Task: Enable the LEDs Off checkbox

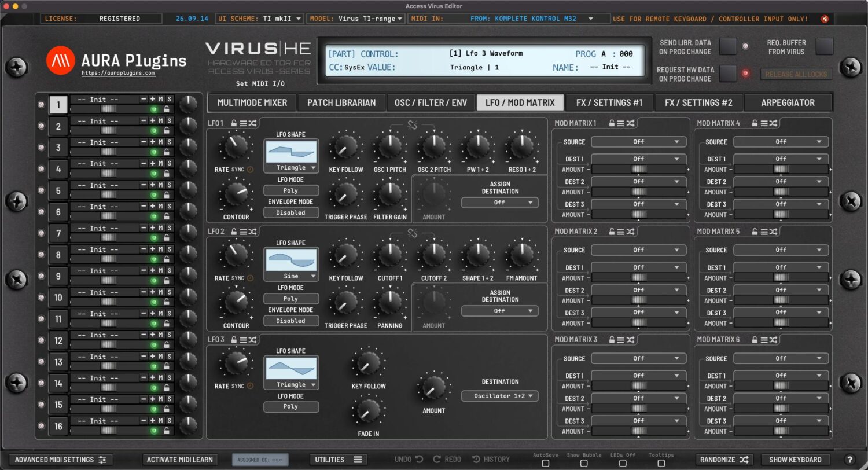Action: coord(623,463)
